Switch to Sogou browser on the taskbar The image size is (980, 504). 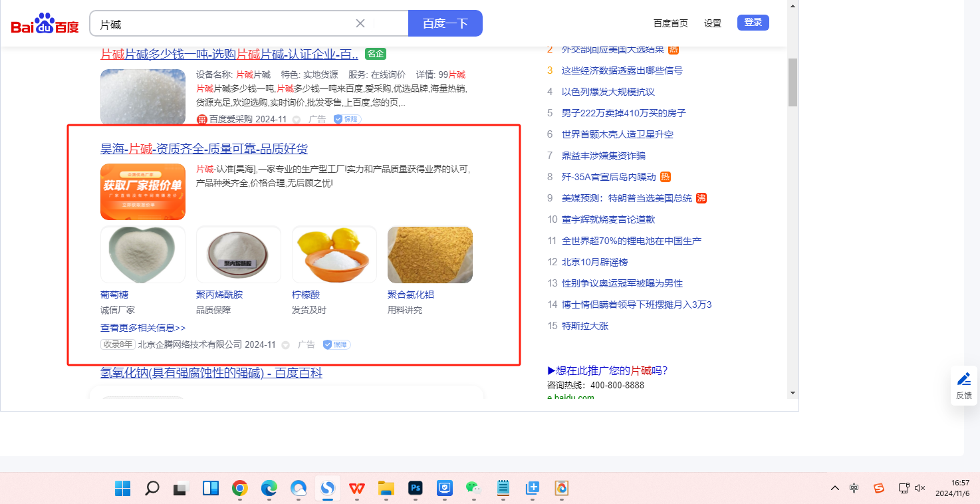coord(328,489)
